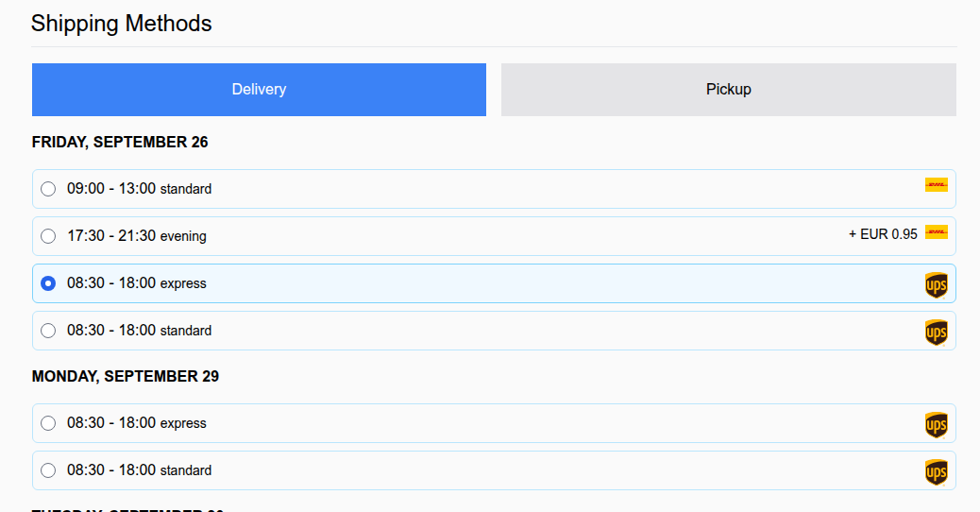Click the "Monday, September 29" date heading
Image resolution: width=980 pixels, height=512 pixels.
126,376
